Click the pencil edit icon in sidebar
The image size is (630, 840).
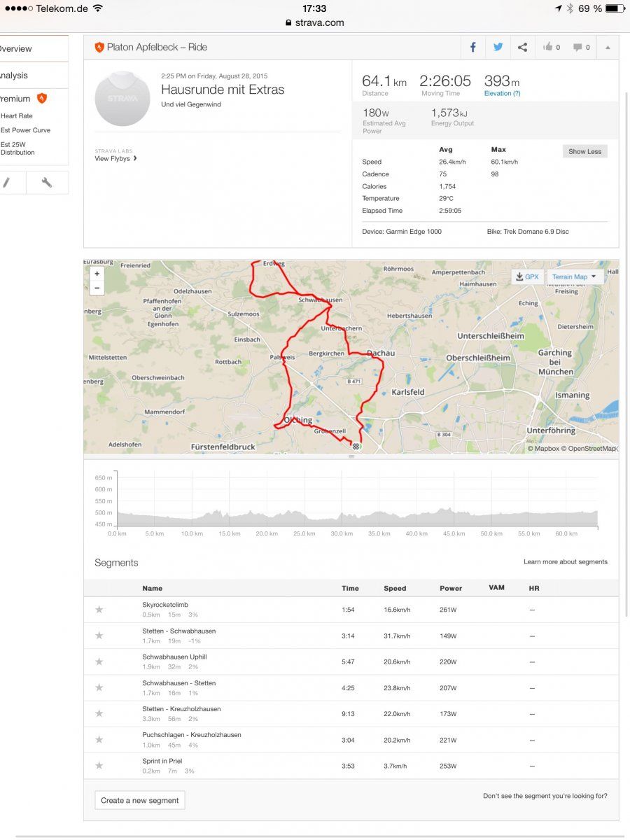7,183
